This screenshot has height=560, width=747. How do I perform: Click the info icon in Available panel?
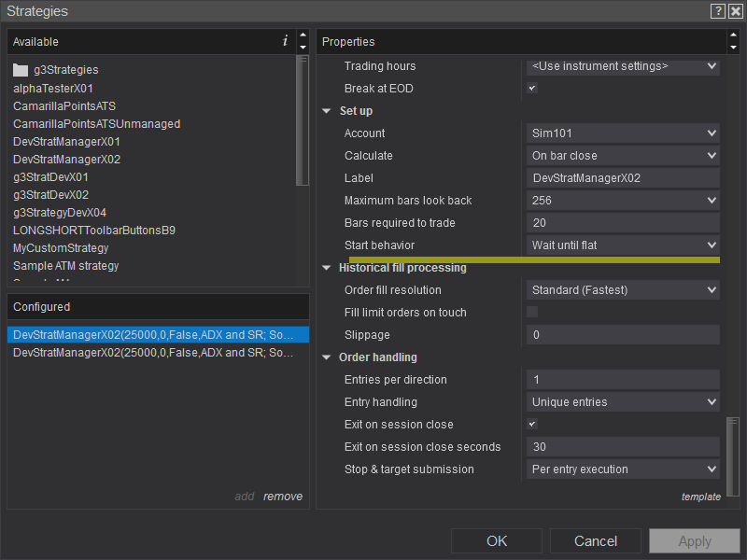(286, 41)
